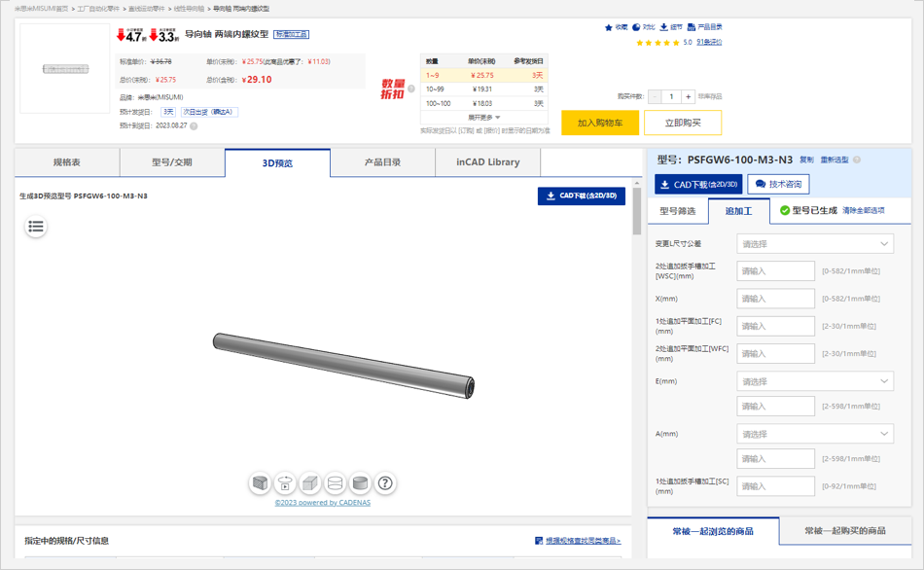Click the 对比 compare icon
The image size is (924, 570).
[x=636, y=27]
